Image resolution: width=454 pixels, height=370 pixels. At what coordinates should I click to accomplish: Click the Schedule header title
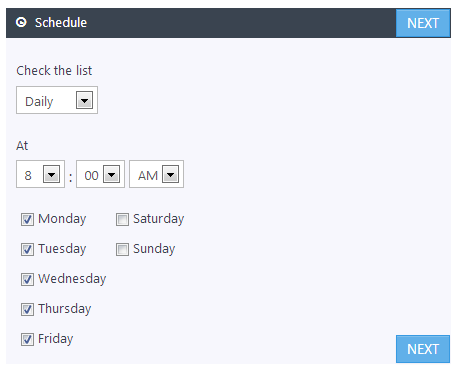click(x=61, y=23)
